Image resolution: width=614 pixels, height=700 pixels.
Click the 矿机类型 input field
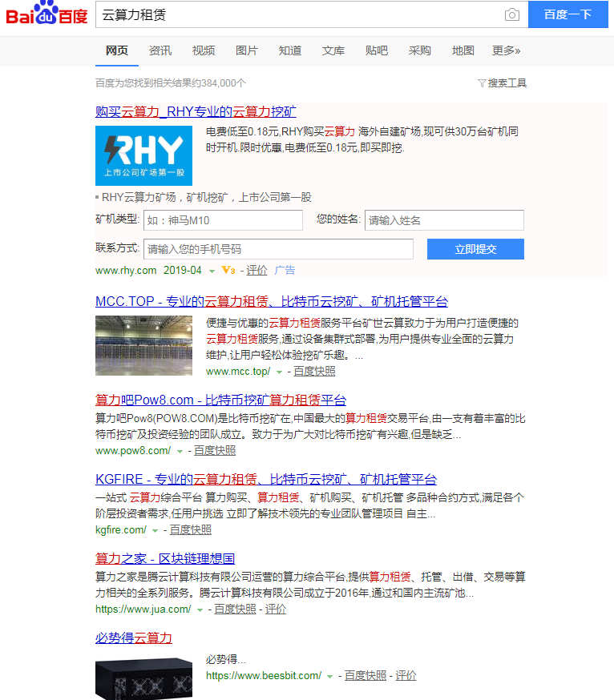[x=223, y=220]
